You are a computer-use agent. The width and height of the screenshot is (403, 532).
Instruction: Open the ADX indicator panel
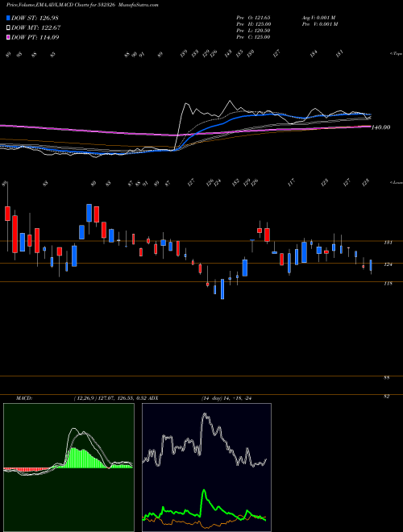click(206, 468)
